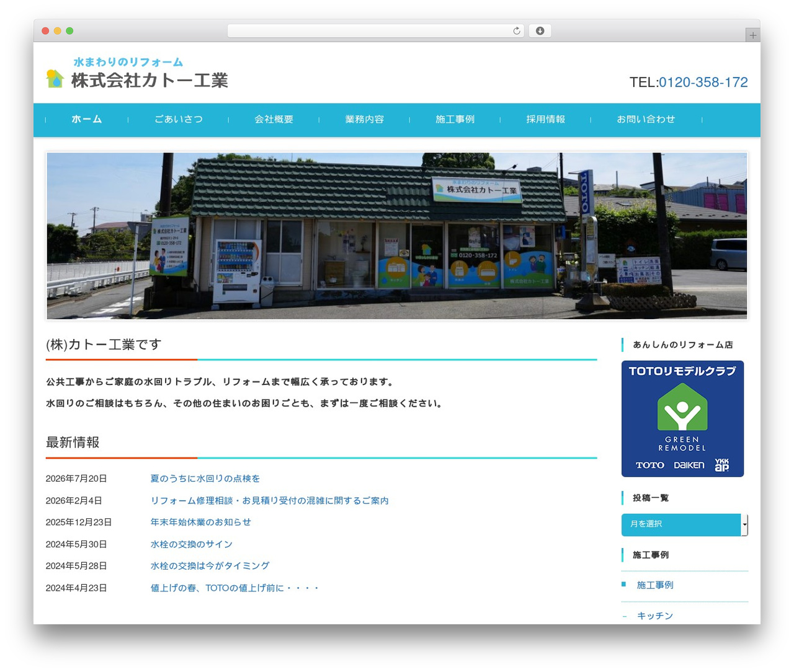Viewport: 794px width, 672px height.
Task: Click the 株式会社カトー工業 site title
Action: pos(149,81)
